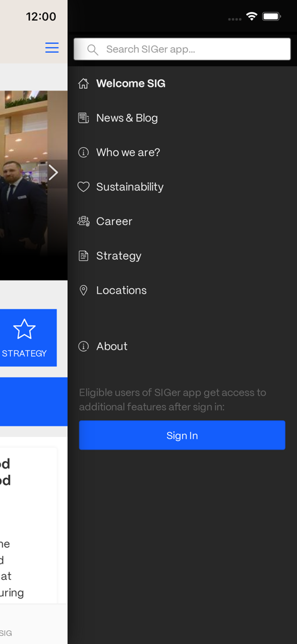
Task: Click the newspaper icon beside News & Blog
Action: 84,118
